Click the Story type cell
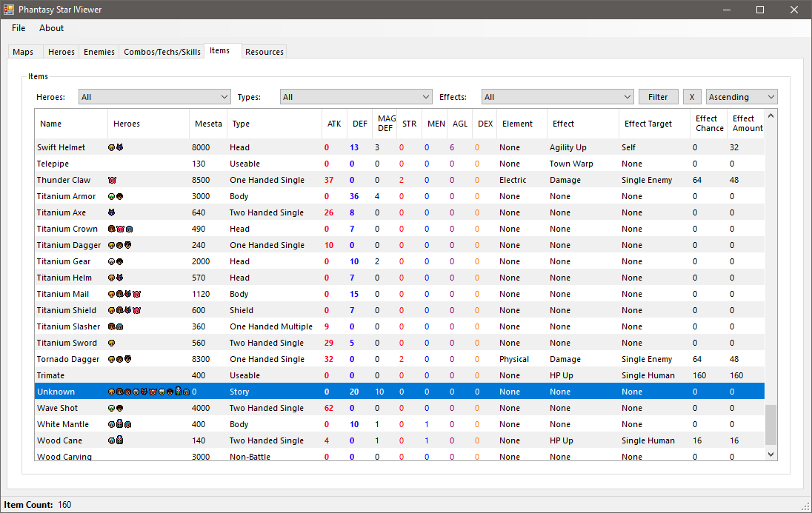The image size is (812, 513). (239, 392)
